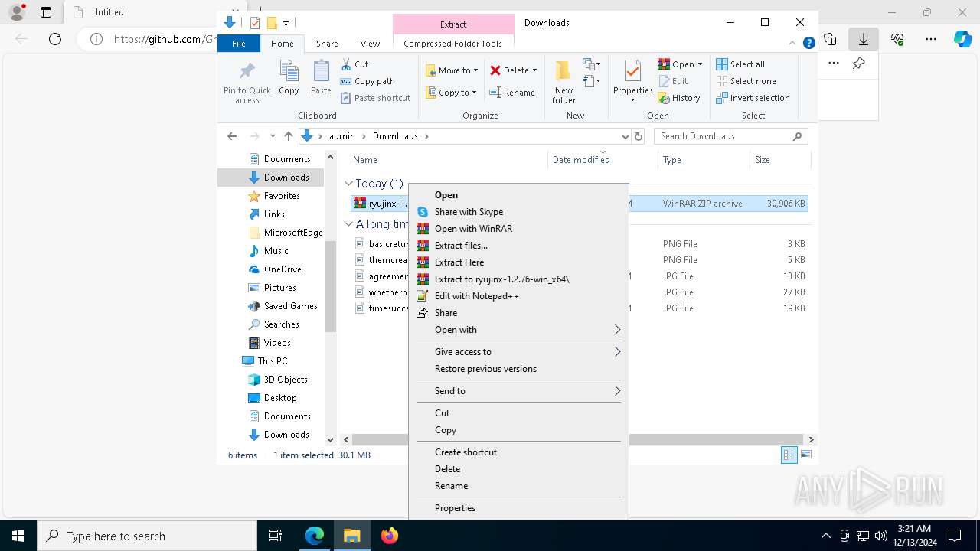Switch to the View ribbon tab
980x551 pixels.
[370, 44]
